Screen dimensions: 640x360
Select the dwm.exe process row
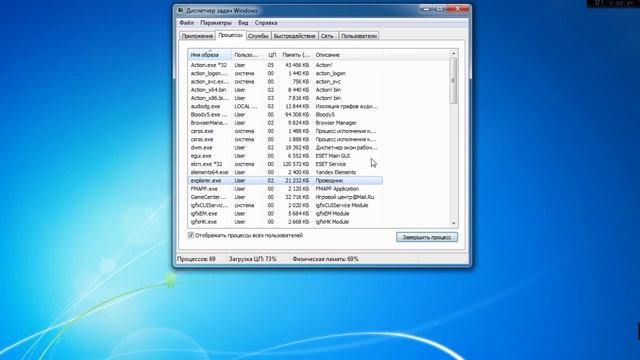coord(285,147)
